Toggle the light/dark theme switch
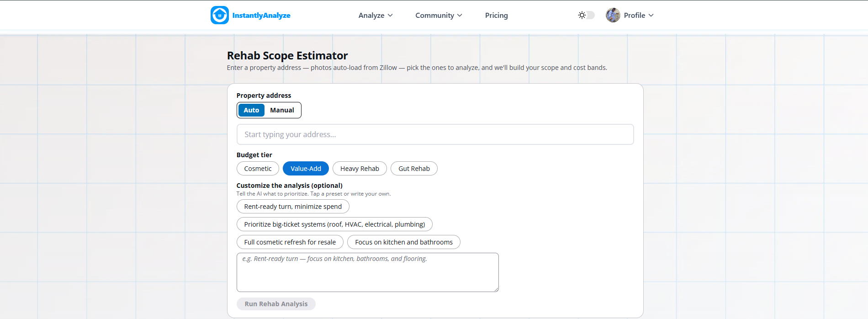Image resolution: width=868 pixels, height=319 pixels. (x=586, y=15)
